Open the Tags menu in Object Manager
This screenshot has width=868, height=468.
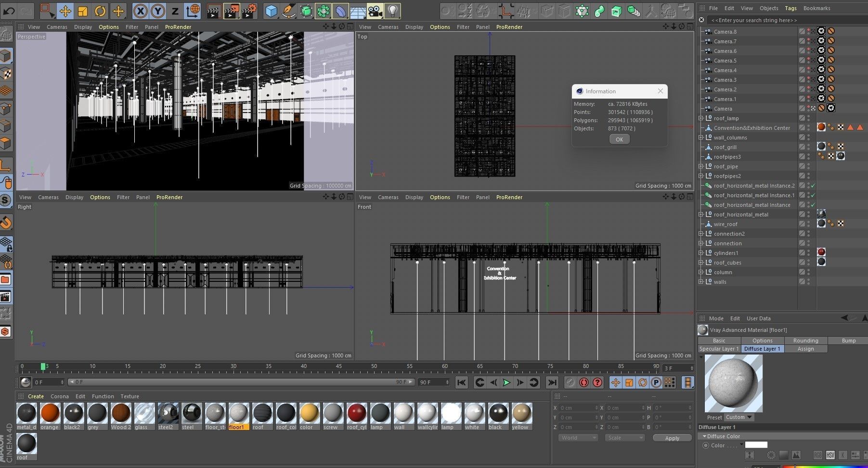click(x=790, y=8)
